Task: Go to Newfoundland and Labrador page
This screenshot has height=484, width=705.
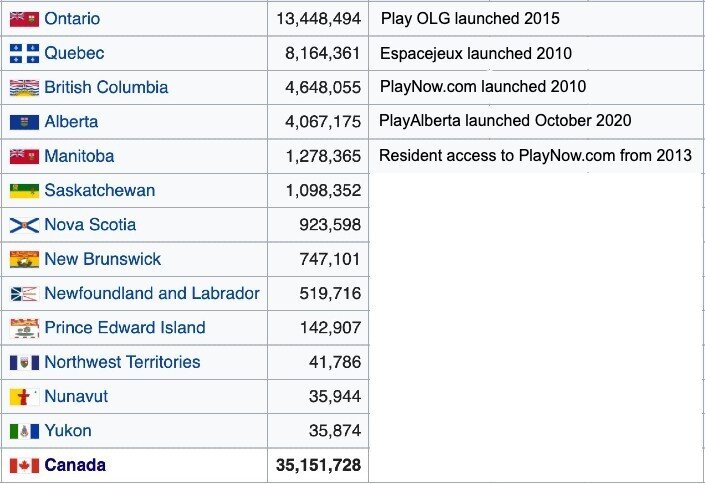Action: 152,293
